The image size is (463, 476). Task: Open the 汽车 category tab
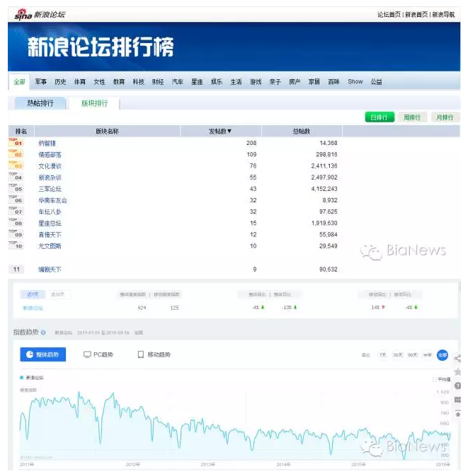pos(178,81)
